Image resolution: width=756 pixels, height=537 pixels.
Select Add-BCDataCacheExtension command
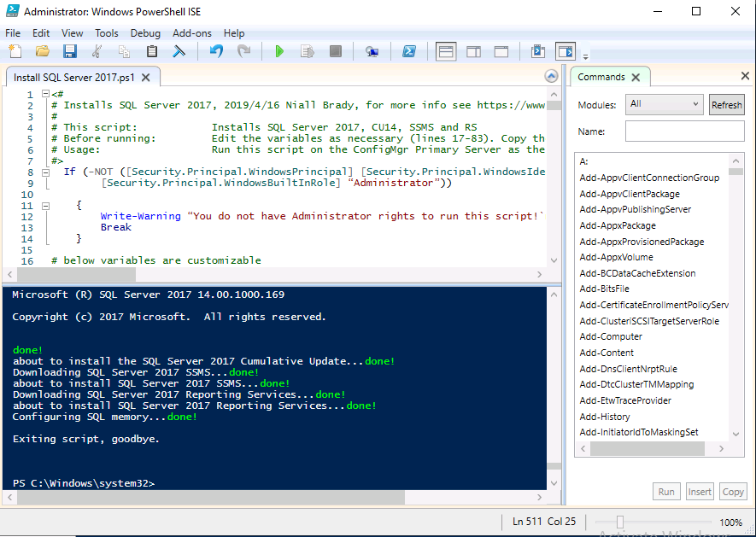click(637, 273)
